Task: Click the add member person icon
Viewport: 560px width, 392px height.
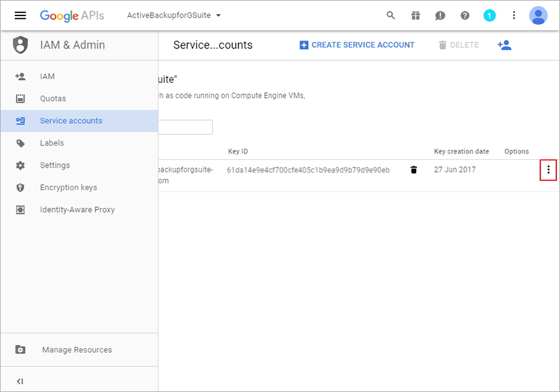Action: pos(505,45)
